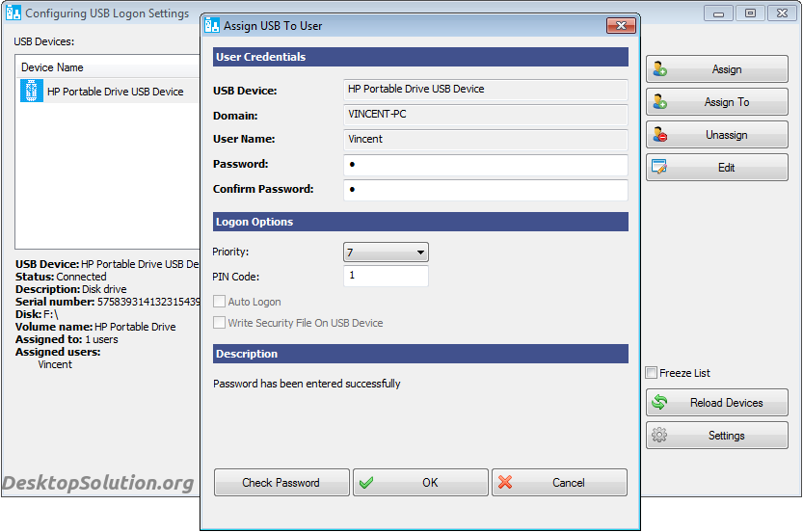Image resolution: width=803 pixels, height=532 pixels.
Task: Click the PIN Code input field
Action: click(386, 276)
